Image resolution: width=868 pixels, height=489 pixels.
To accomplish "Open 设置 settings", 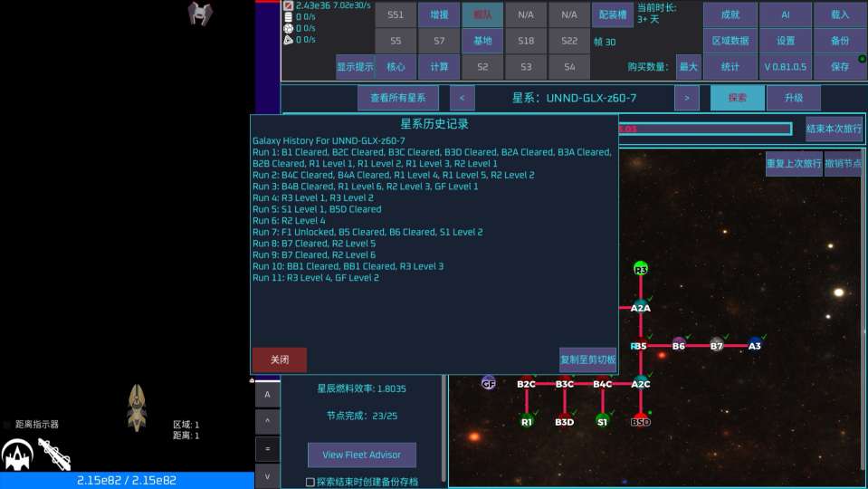I will 786,41.
